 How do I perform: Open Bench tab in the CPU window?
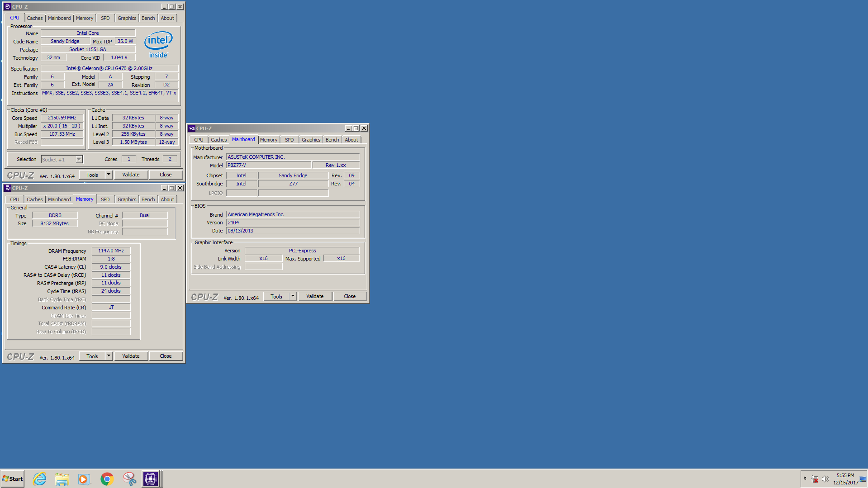point(148,18)
